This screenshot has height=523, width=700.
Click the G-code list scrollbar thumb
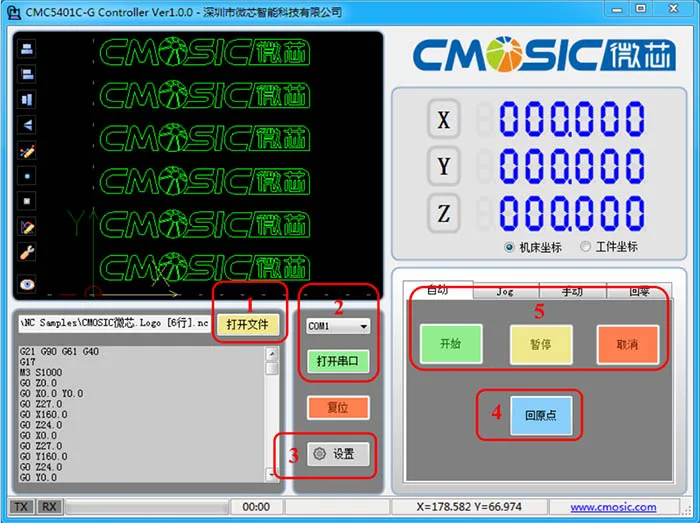point(271,369)
